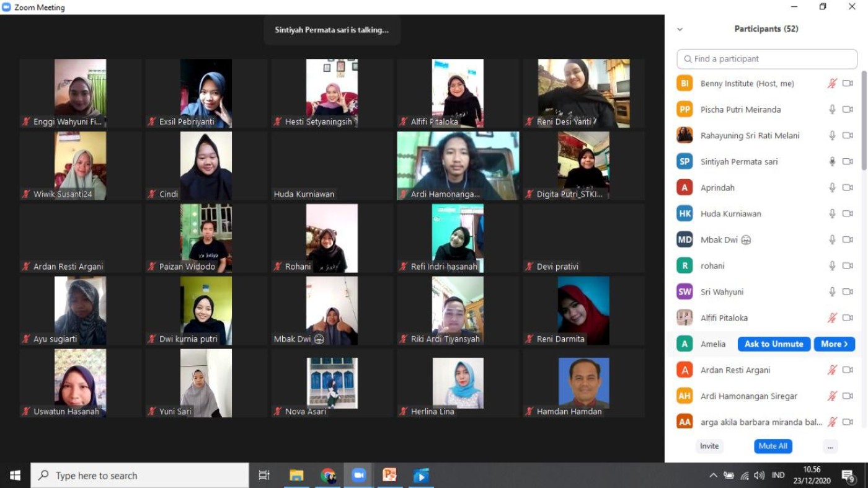Show hidden system tray icons
Viewport: 868px width, 488px height.
pyautogui.click(x=713, y=476)
